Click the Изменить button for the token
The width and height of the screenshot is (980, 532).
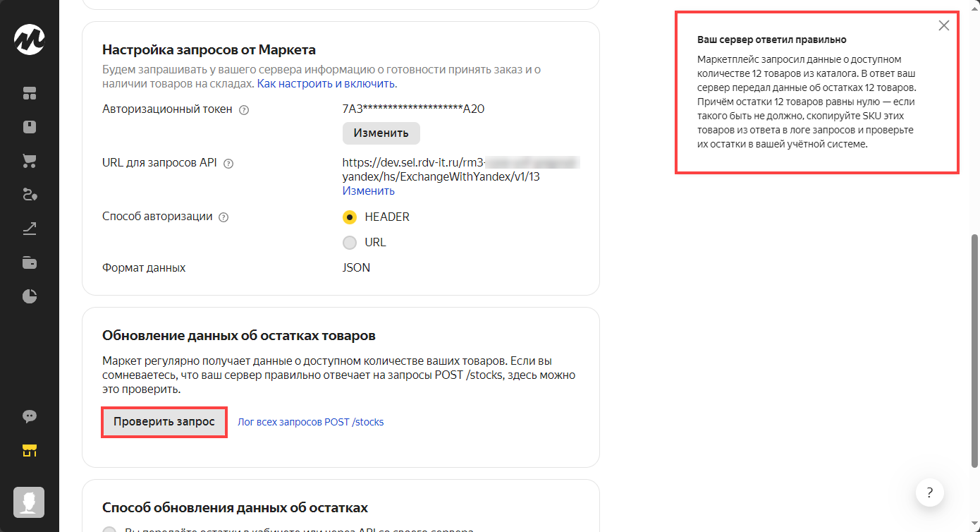(x=381, y=133)
